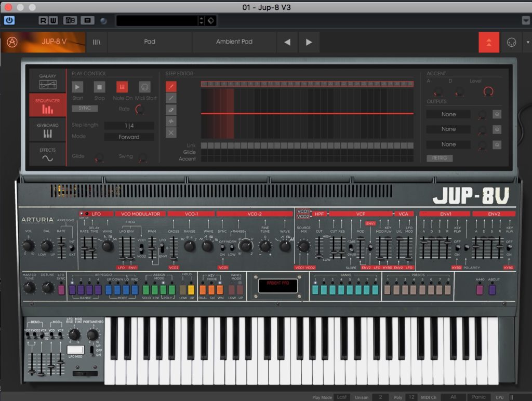Image resolution: width=532 pixels, height=401 pixels.
Task: Toggle the SYNC button in Play Control
Action: (85, 108)
